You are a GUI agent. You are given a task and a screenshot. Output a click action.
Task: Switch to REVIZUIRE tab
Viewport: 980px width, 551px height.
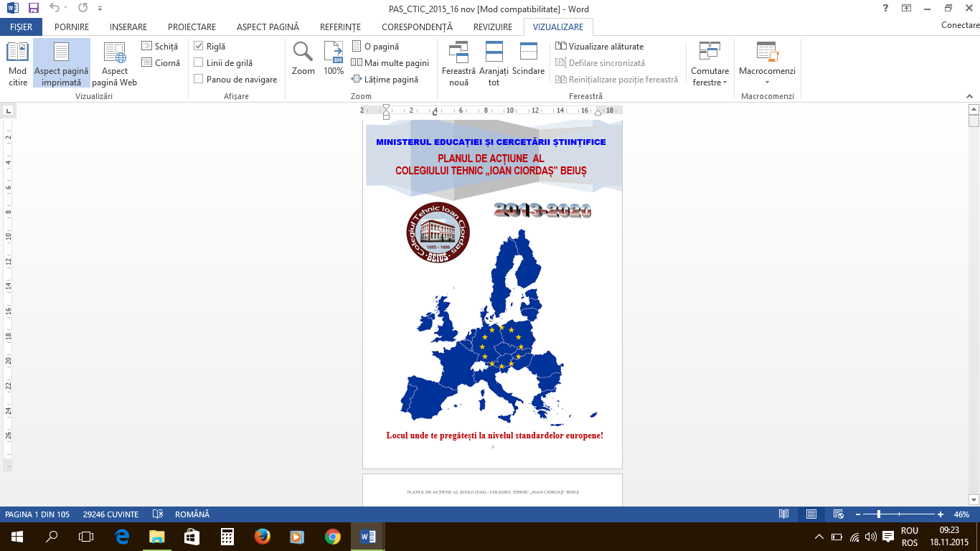(x=493, y=27)
